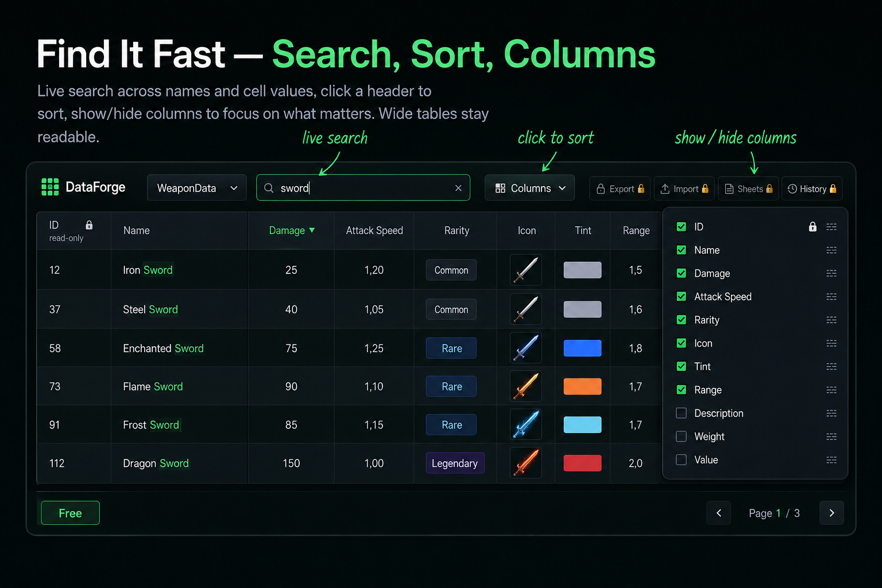Enable the Description column checkbox
The image size is (882, 588).
[x=682, y=413]
